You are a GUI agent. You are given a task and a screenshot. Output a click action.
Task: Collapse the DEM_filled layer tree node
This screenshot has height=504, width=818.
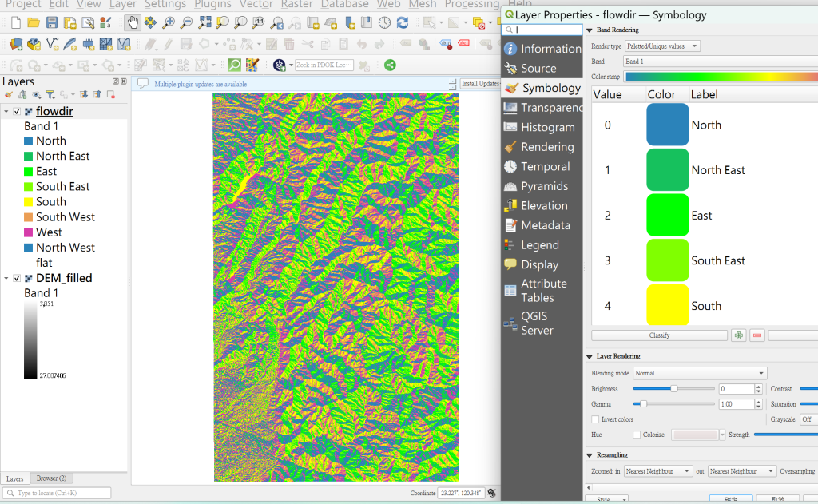pyautogui.click(x=6, y=279)
